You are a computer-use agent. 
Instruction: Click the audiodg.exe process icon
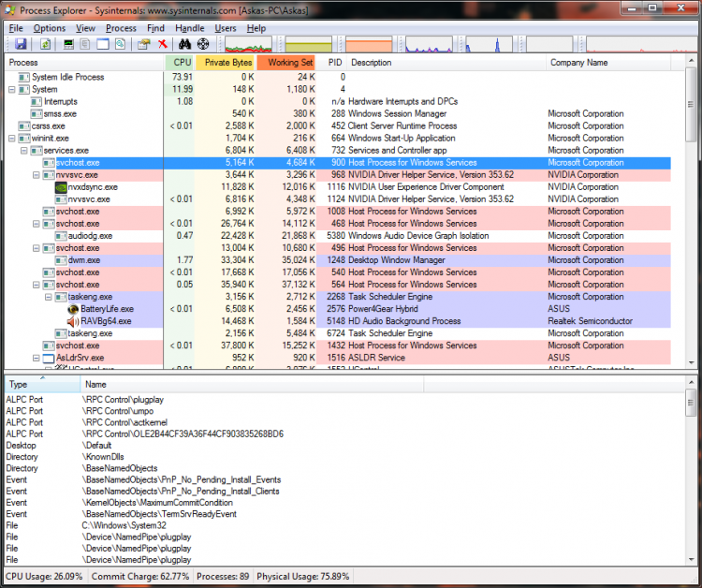(61, 236)
